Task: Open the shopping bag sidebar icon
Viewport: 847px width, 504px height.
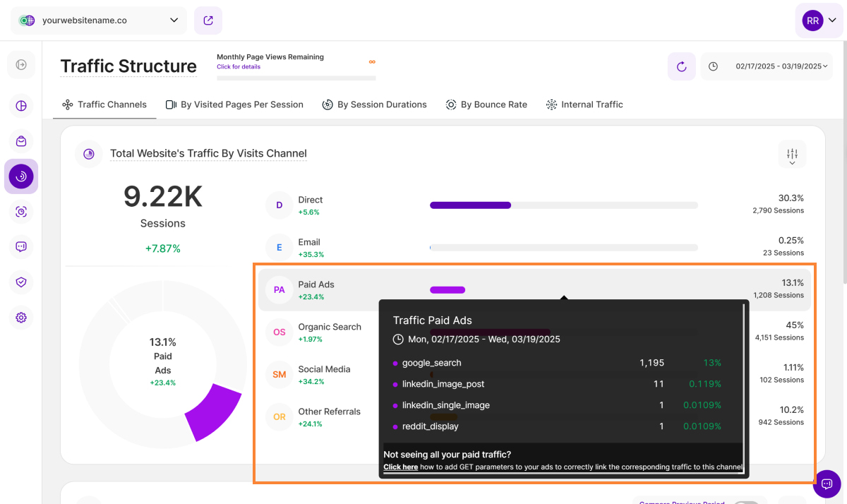Action: pyautogui.click(x=21, y=141)
